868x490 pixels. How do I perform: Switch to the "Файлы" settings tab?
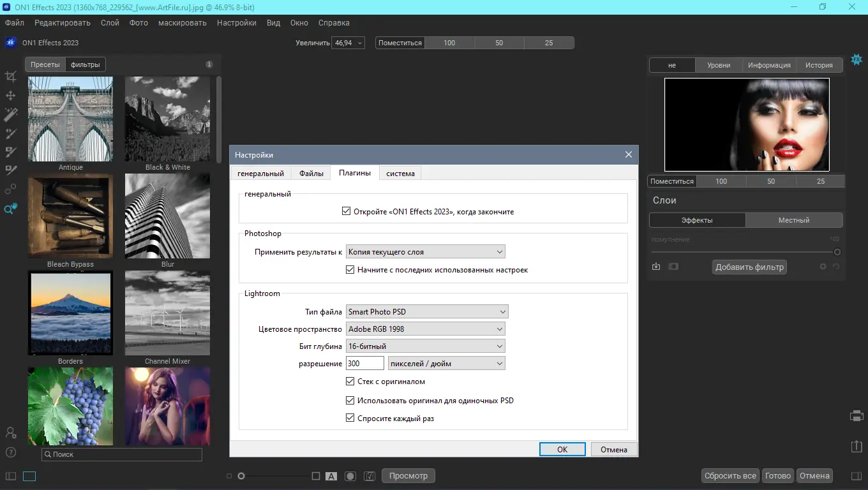311,174
